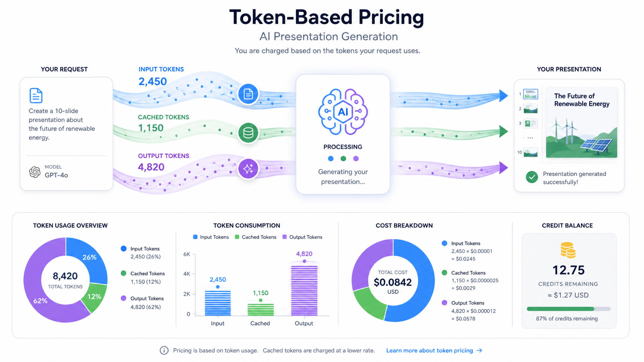The height and width of the screenshot is (362, 644).
Task: Click the Cached bar in consumption chart
Action: [261, 310]
